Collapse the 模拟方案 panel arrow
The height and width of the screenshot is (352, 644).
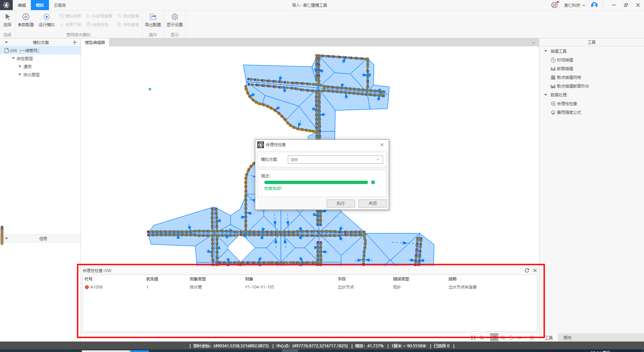pyautogui.click(x=6, y=42)
